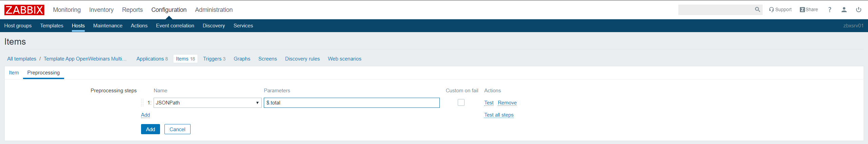Click the Cancel button
The image size is (868, 144).
pos(177,129)
